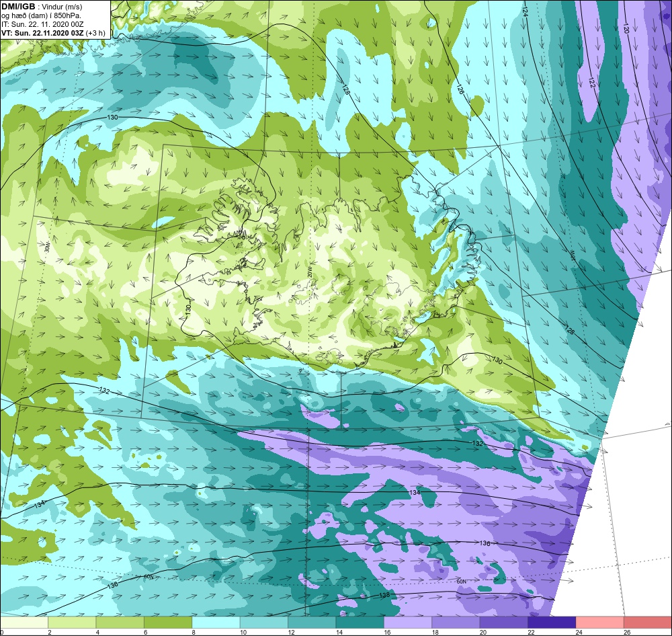The width and height of the screenshot is (672, 636).
Task: Click the 22–24 m/s deep indigo swatch
Action: [552, 622]
